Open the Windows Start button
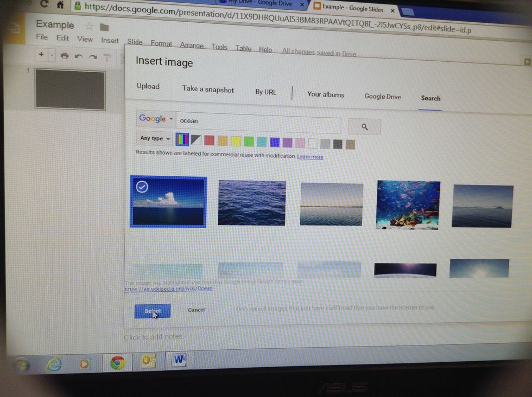The image size is (532, 397). pyautogui.click(x=21, y=366)
